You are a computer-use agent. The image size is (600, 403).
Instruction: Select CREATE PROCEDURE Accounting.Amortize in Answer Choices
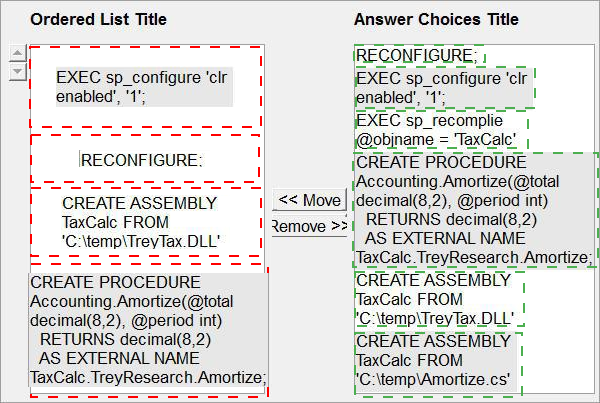(476, 210)
